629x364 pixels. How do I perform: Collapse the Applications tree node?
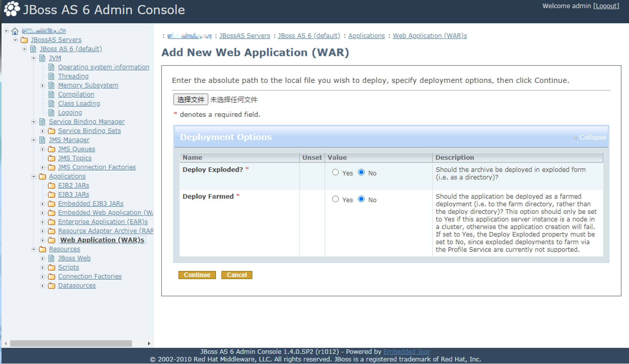click(34, 177)
